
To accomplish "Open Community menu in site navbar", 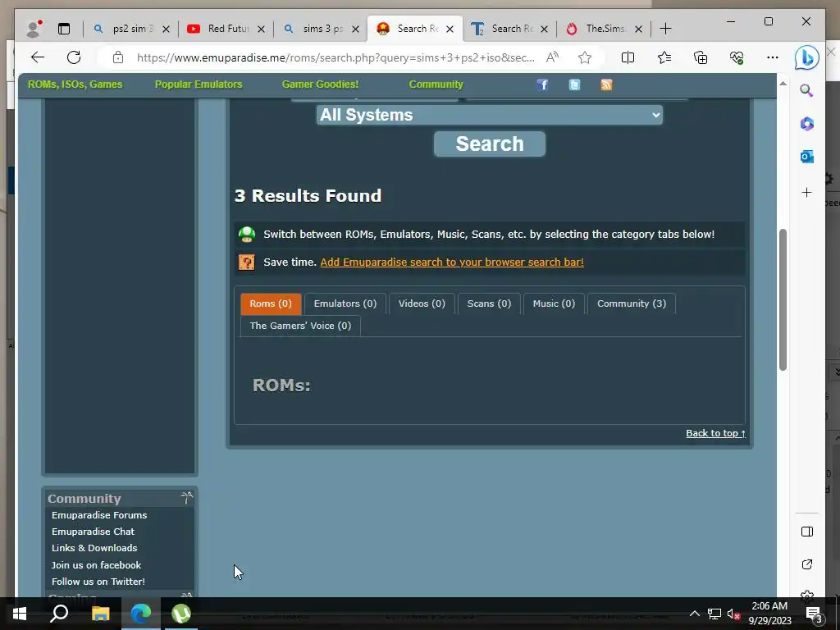I will pyautogui.click(x=436, y=84).
